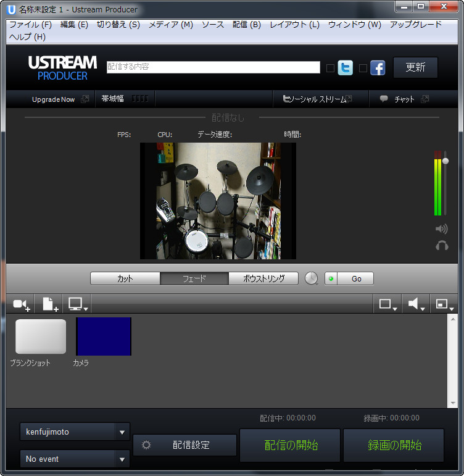Open the desktop presenter monitor dropdown
The width and height of the screenshot is (464, 476).
78,304
